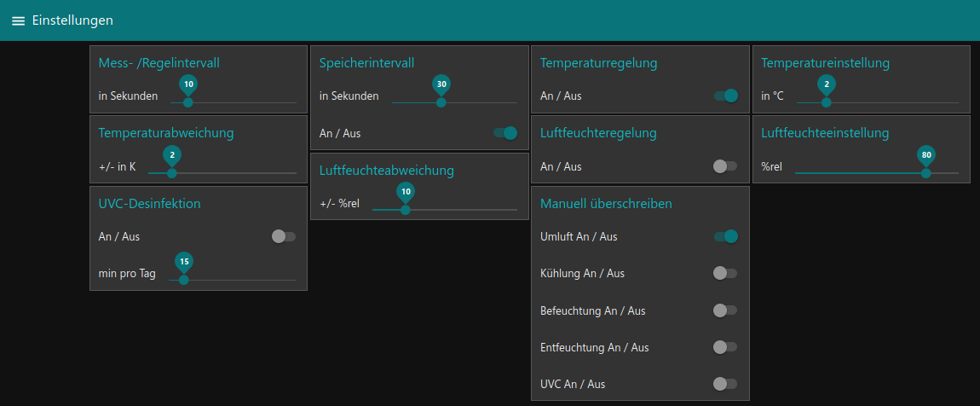Click the Speicherintervall seconds slider handle
The height and width of the screenshot is (406, 980).
(x=441, y=102)
